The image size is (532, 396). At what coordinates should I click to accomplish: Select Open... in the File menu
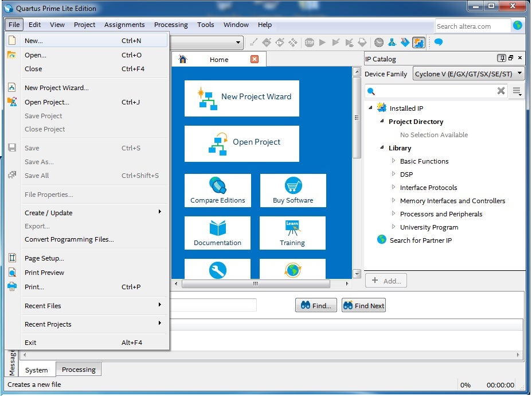pos(87,55)
